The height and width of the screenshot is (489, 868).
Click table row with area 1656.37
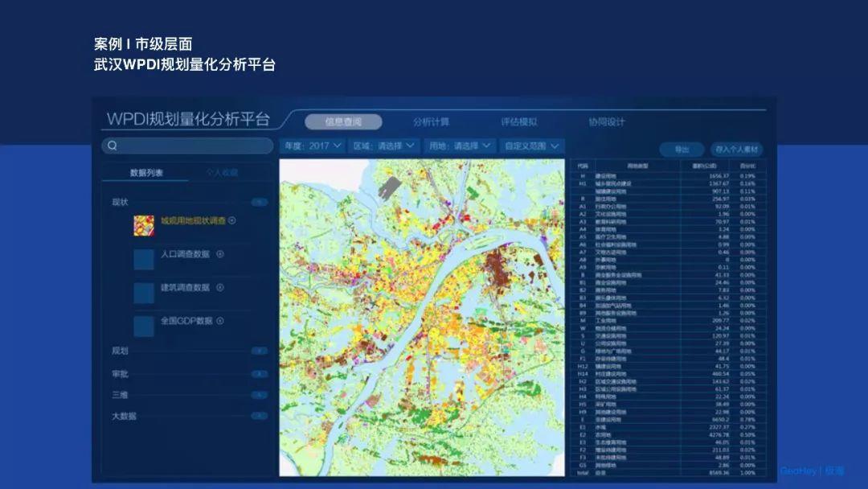[669, 176]
